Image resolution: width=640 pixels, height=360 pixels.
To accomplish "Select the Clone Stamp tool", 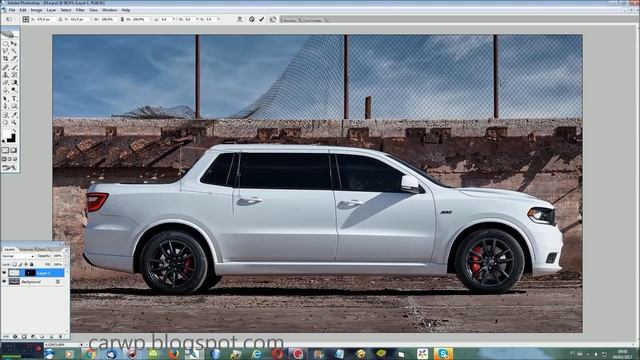I will (x=6, y=75).
